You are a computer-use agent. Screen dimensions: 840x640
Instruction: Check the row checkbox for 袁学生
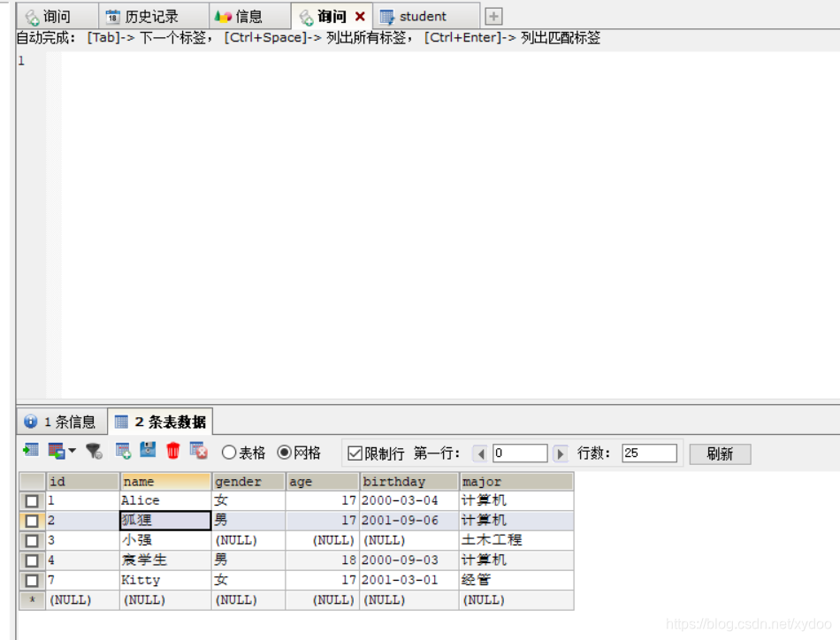coord(32,560)
